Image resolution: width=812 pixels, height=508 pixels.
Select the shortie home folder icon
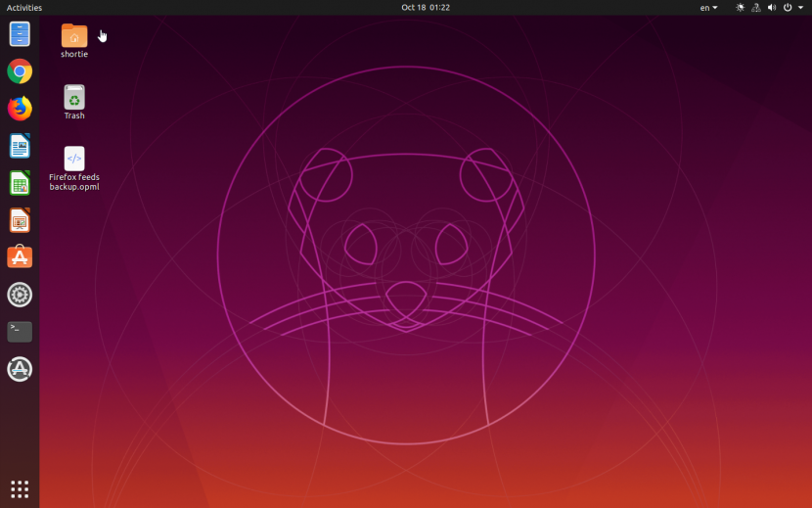[74, 41]
